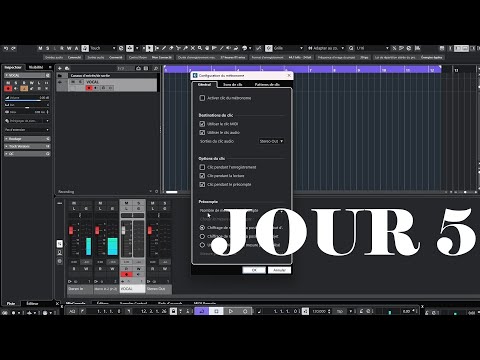Switch to the 'Patterns de clic' tab

pyautogui.click(x=267, y=84)
